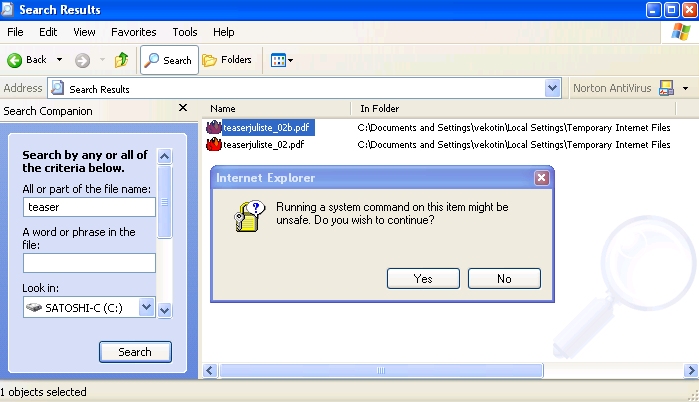
Task: Expand the Norton AntiVirus dropdown arrow
Action: tap(685, 88)
